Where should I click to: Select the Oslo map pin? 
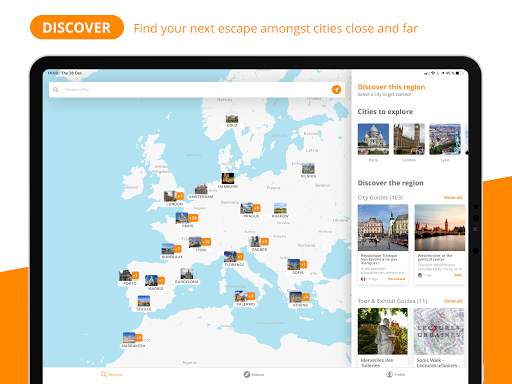click(232, 120)
